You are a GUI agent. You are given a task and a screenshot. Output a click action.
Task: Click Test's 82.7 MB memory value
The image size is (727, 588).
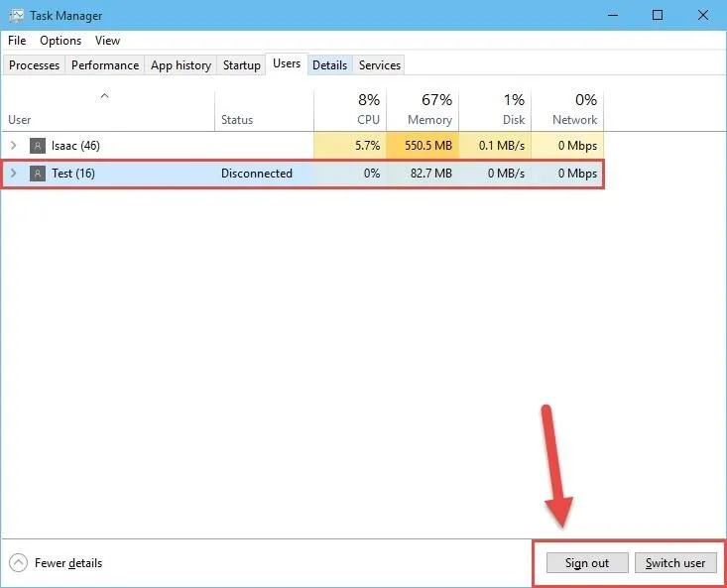430,174
